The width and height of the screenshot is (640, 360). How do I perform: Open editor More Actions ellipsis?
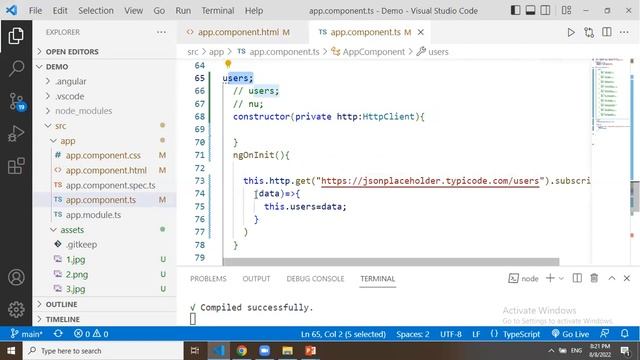624,32
